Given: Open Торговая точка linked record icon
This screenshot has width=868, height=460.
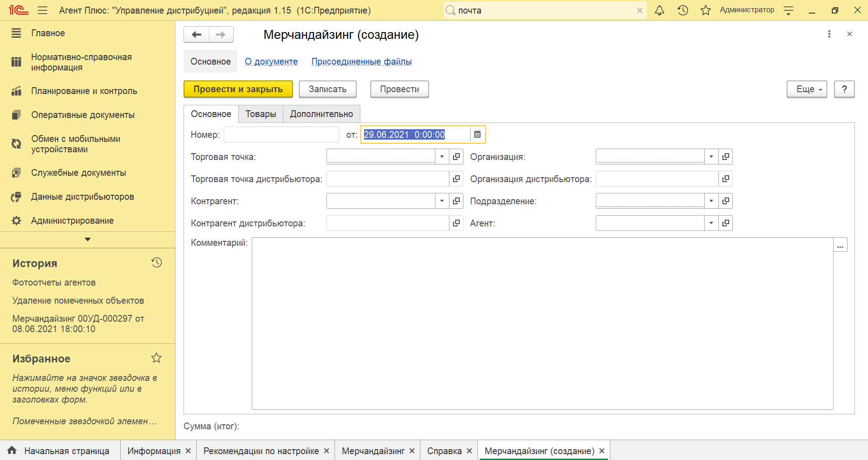Looking at the screenshot, I should coord(456,156).
